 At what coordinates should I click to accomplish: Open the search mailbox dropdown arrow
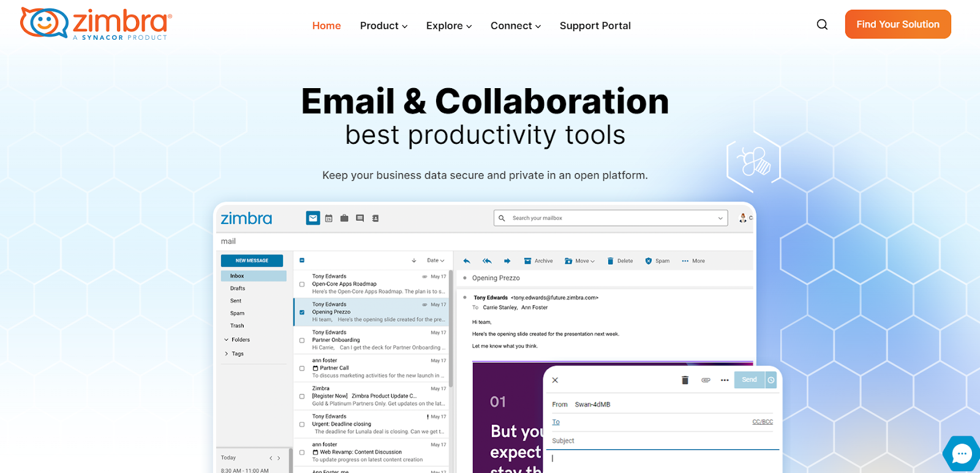(720, 218)
